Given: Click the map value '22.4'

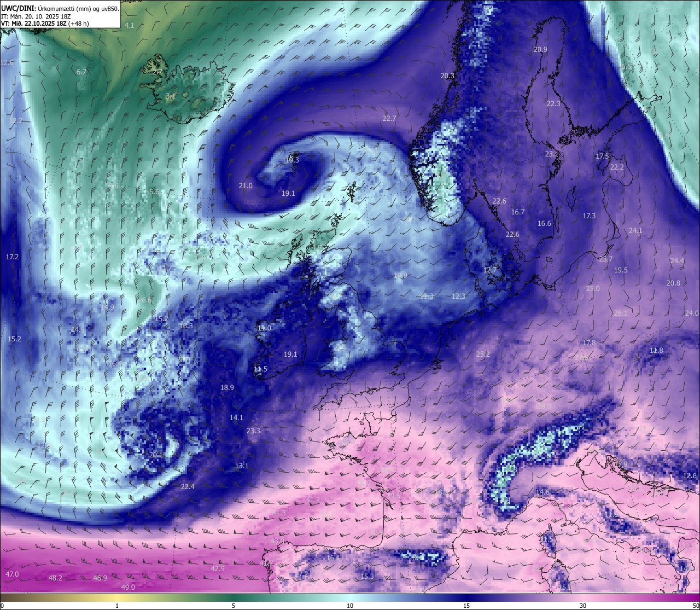Looking at the screenshot, I should (x=188, y=486).
